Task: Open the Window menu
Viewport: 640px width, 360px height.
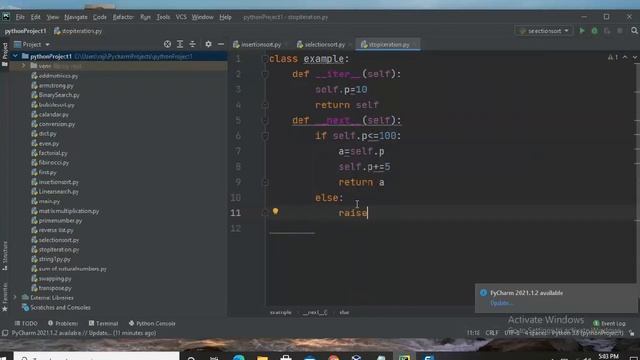Action: coord(202,17)
